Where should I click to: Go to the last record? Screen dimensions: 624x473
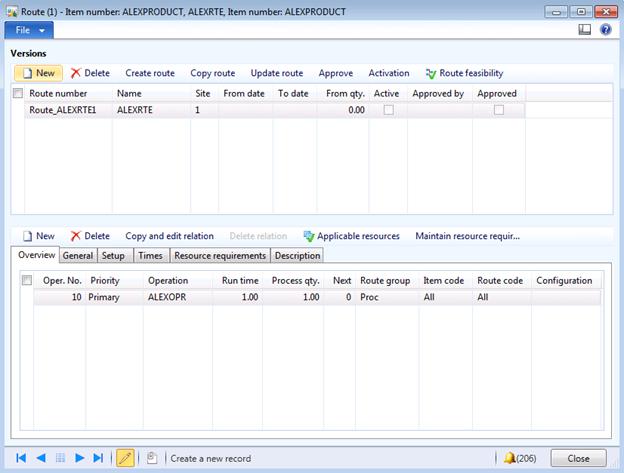[98, 458]
